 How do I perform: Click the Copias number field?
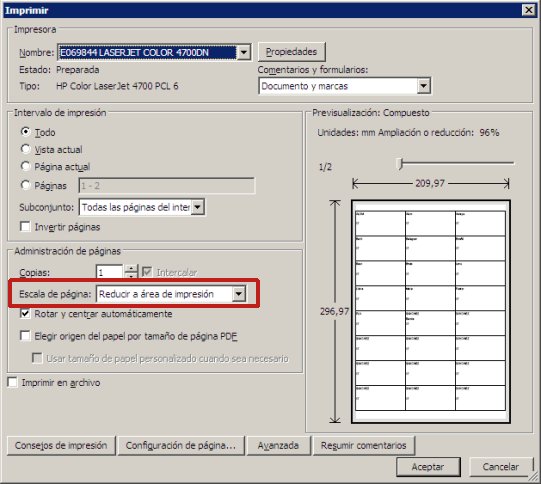109,272
